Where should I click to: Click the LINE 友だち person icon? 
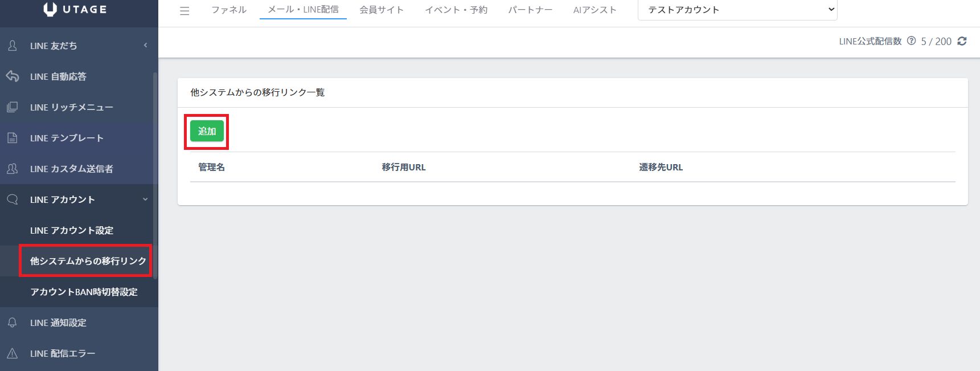click(13, 46)
